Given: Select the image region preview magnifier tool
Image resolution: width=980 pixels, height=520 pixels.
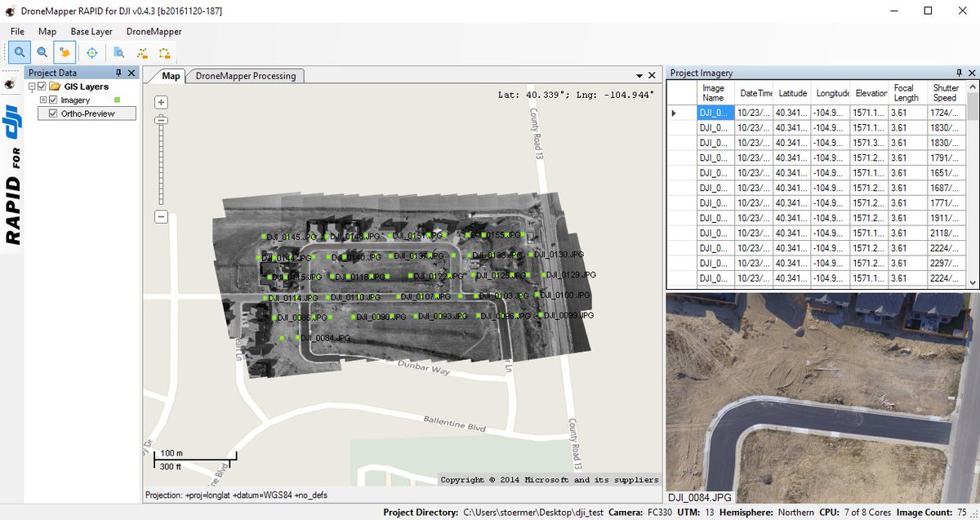Looking at the screenshot, I should [x=119, y=54].
